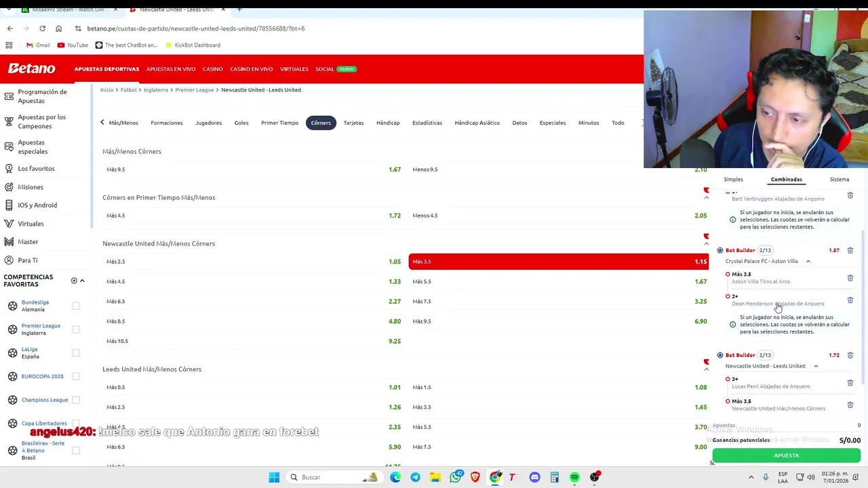Collapse Newcastle United - Leeds United selections
Viewport: 868px width, 488px height.
[x=816, y=366]
